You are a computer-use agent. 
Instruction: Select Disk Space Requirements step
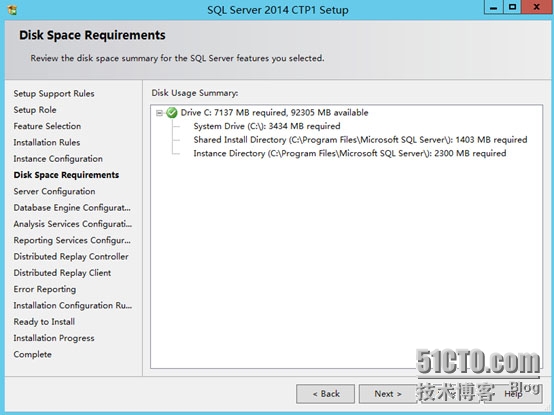pos(66,175)
